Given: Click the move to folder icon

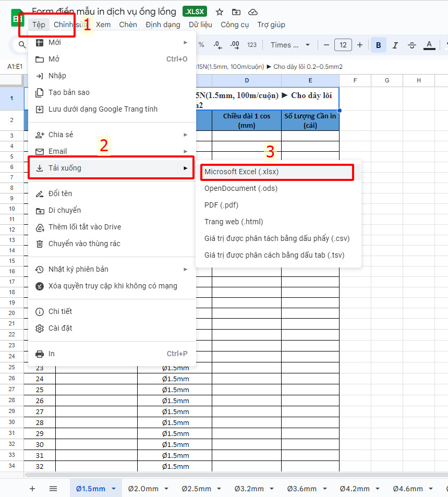Looking at the screenshot, I should [236, 13].
